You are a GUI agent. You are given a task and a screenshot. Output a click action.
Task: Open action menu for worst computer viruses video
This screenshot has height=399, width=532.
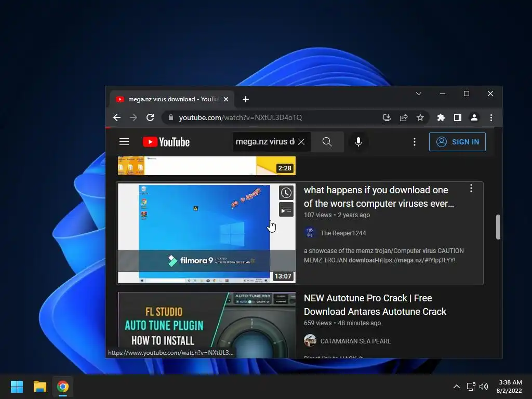pyautogui.click(x=471, y=188)
